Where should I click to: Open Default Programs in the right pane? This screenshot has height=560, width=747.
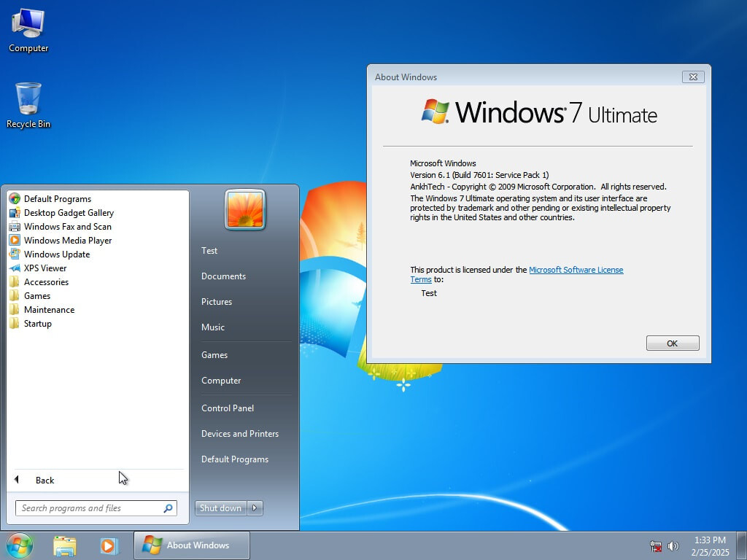pyautogui.click(x=235, y=459)
